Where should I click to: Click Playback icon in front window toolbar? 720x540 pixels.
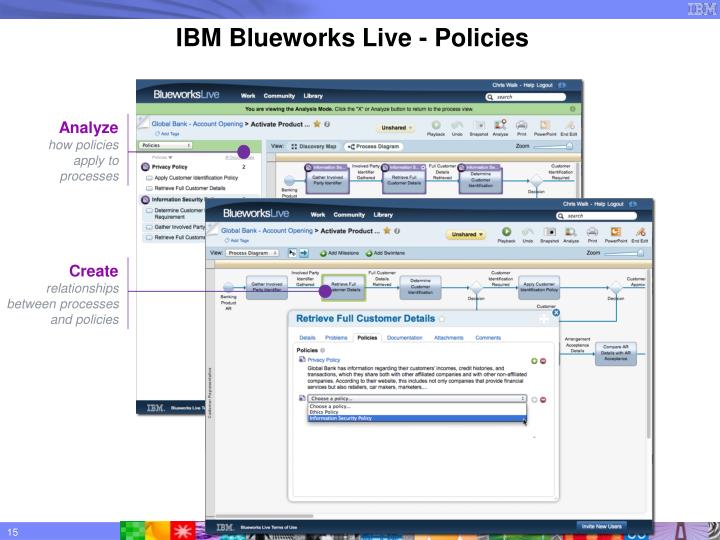[506, 232]
